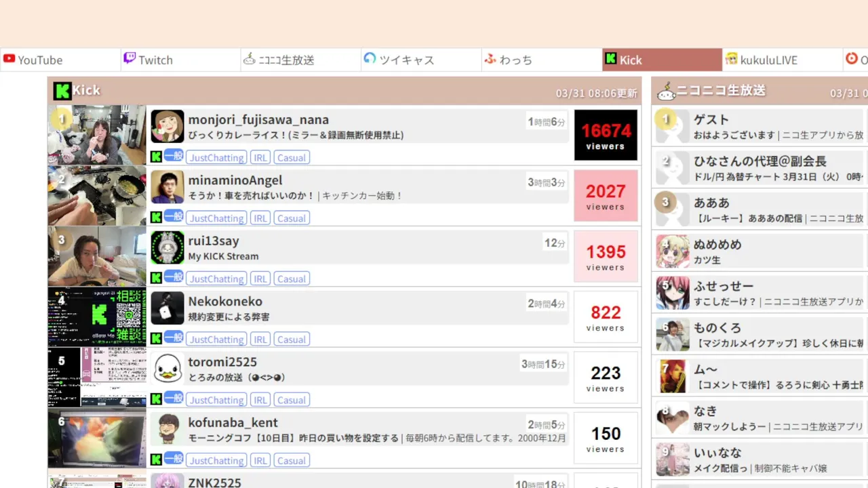Click Casual tag on kofunaba_kent row
The width and height of the screenshot is (868, 488).
[292, 460]
